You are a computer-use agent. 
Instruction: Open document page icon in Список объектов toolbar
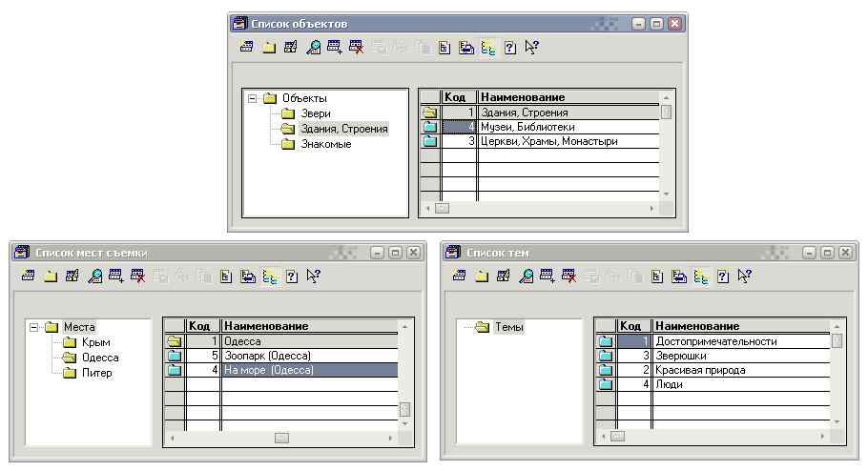coord(444,48)
